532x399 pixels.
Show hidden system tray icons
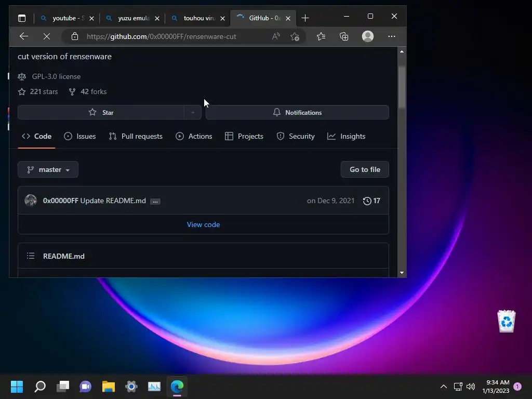(x=444, y=387)
